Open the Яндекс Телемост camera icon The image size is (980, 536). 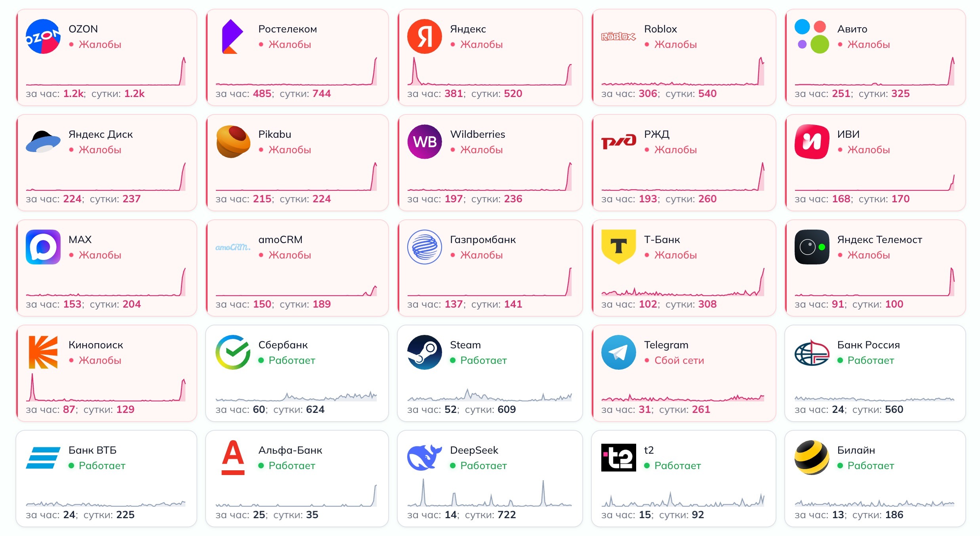click(812, 247)
